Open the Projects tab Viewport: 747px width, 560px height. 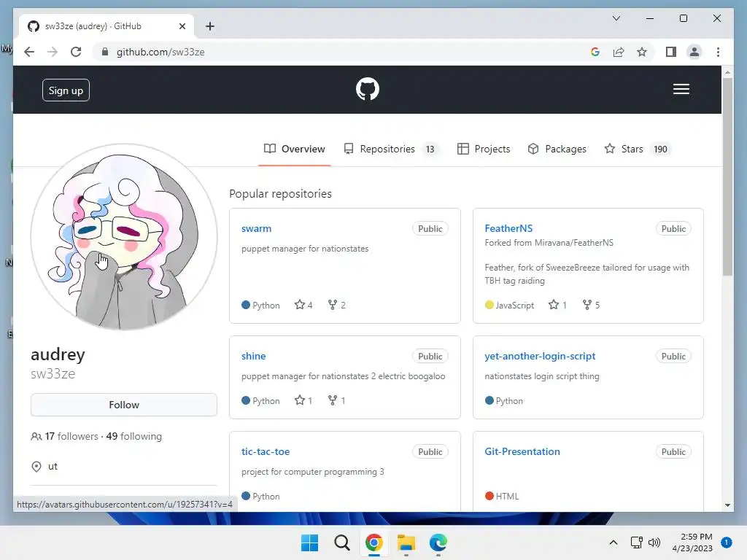[484, 149]
